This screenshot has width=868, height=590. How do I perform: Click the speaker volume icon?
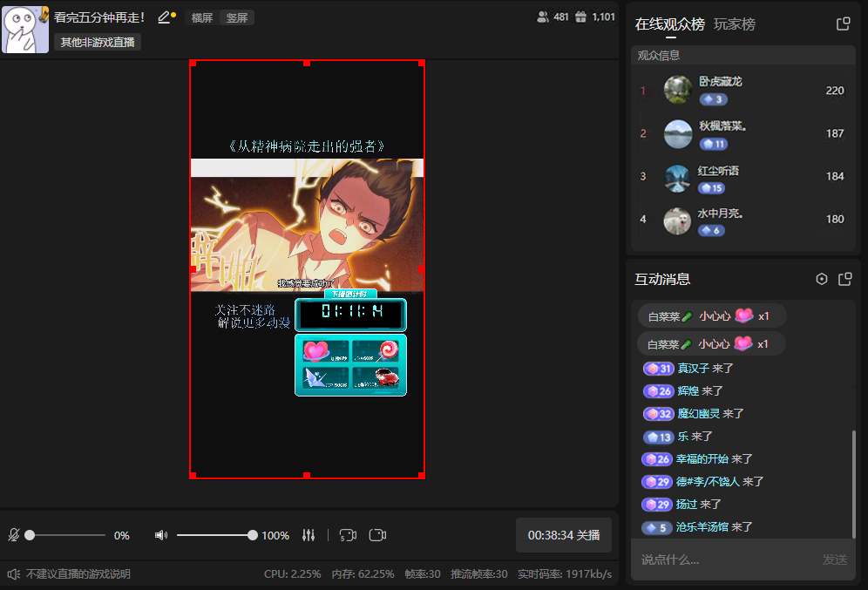(x=160, y=535)
